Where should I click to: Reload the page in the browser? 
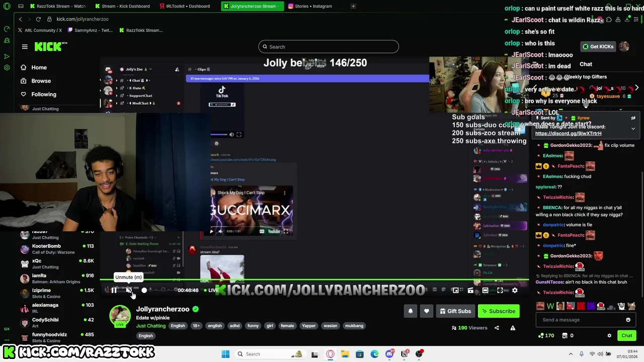click(x=38, y=19)
